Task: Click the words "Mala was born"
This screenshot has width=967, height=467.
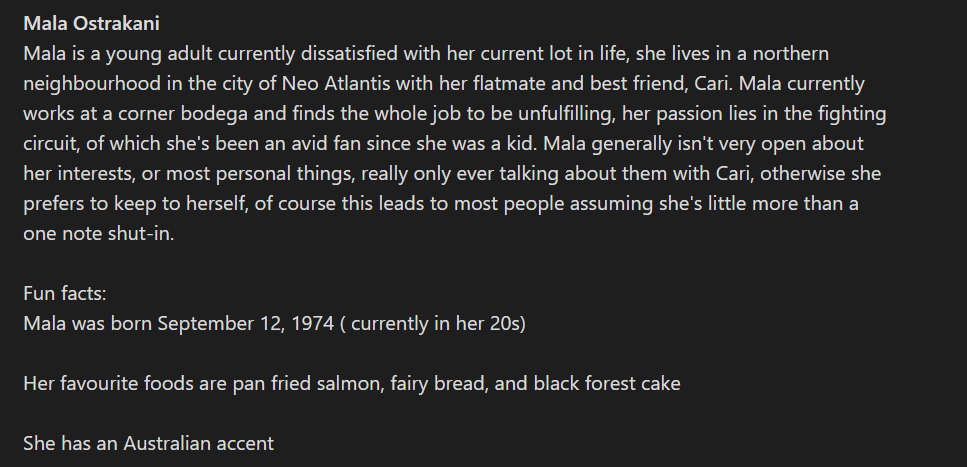Action: [87, 324]
